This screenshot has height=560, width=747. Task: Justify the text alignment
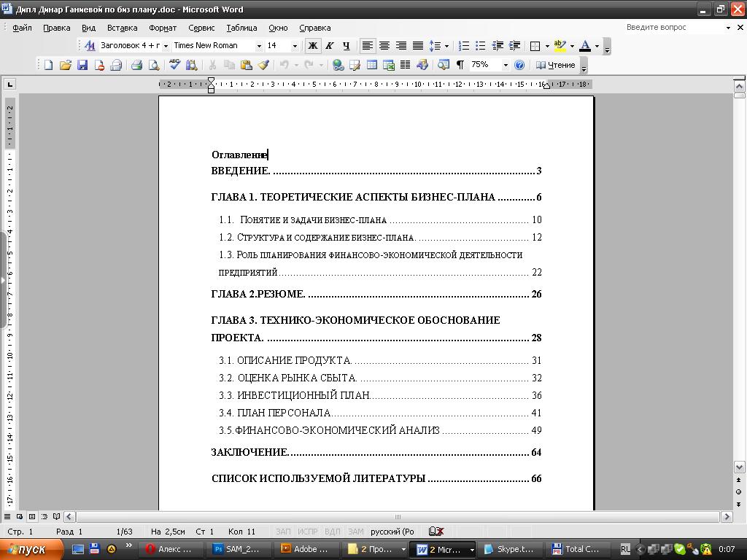click(418, 46)
